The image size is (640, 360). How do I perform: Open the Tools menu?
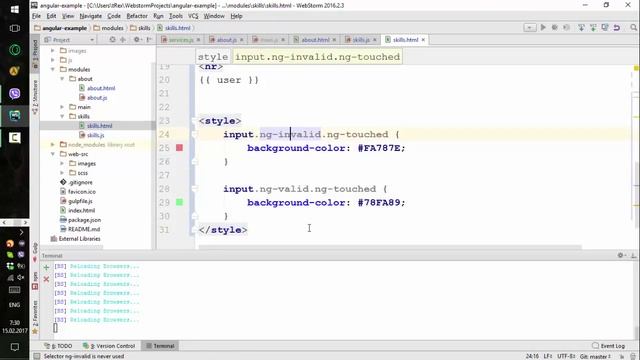[176, 16]
